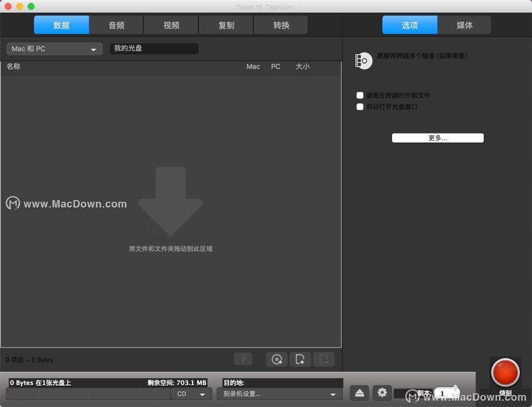Viewport: 532px width, 407px height.
Task: Open the 复制 tab
Action: [226, 25]
